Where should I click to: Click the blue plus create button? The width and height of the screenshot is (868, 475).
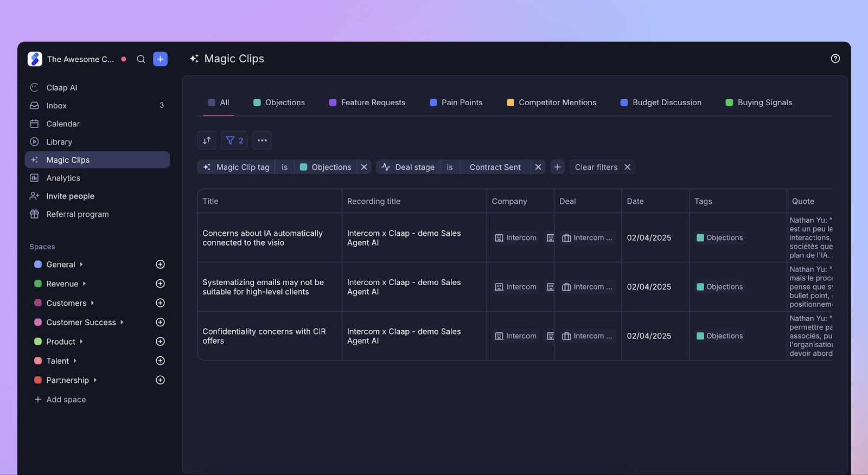[160, 59]
